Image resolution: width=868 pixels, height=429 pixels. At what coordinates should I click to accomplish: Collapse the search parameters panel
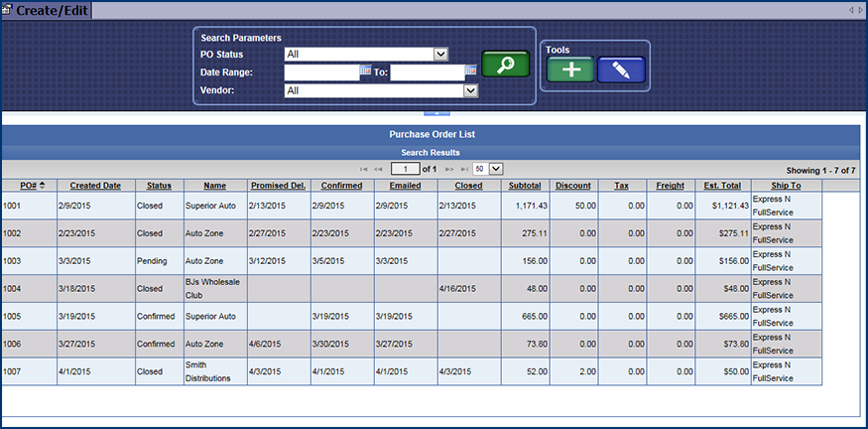436,112
